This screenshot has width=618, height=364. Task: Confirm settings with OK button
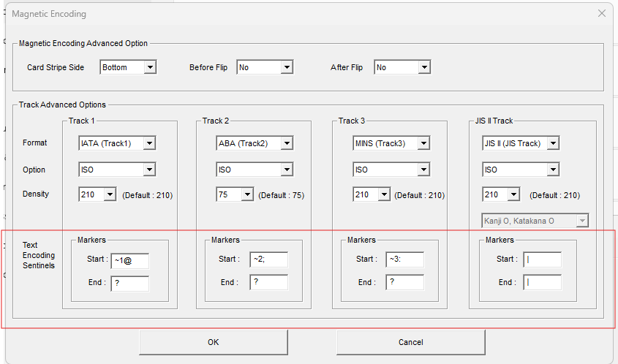(214, 342)
